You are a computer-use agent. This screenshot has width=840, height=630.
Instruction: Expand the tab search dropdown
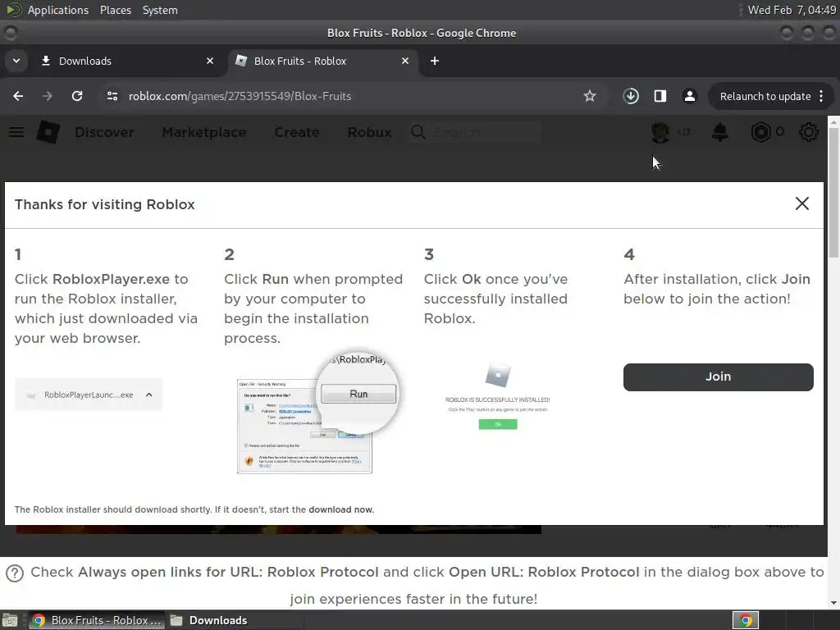(x=16, y=61)
